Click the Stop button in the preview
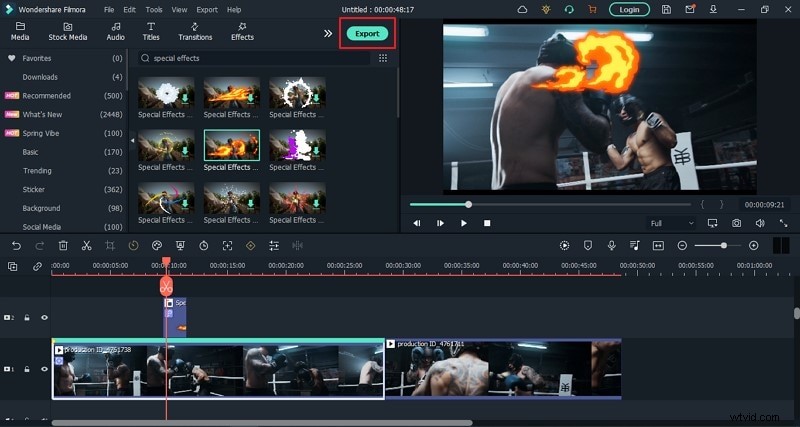The width and height of the screenshot is (800, 427). pyautogui.click(x=487, y=223)
